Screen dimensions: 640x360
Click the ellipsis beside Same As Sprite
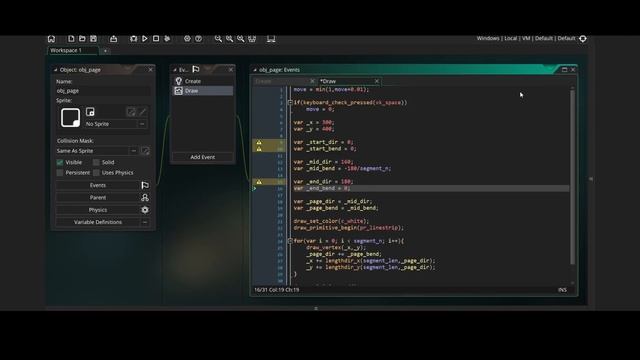tap(133, 151)
